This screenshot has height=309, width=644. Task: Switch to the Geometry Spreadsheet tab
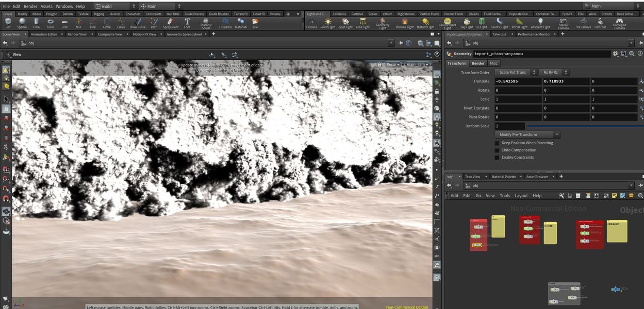tap(184, 34)
